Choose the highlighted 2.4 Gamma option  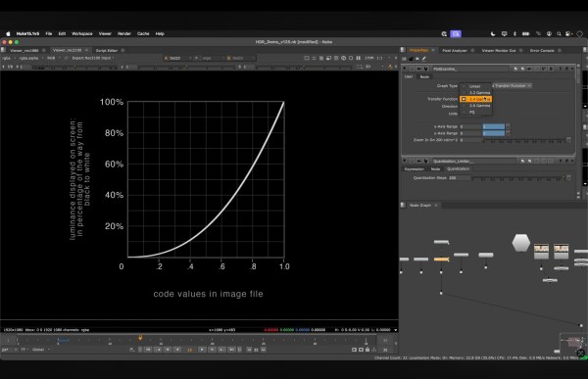(x=476, y=99)
